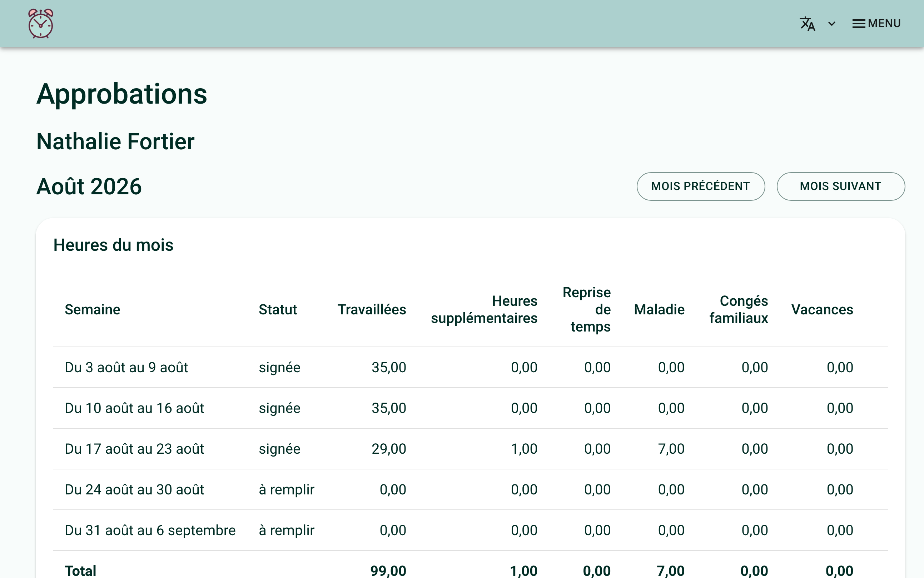The height and width of the screenshot is (578, 924).
Task: Click the Travaillées column header
Action: click(372, 309)
